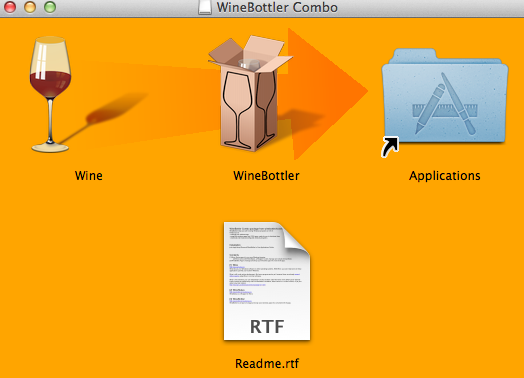Screen dimensions: 524x378
Task: Click the folded page corner of Readme
Action: tap(296, 239)
